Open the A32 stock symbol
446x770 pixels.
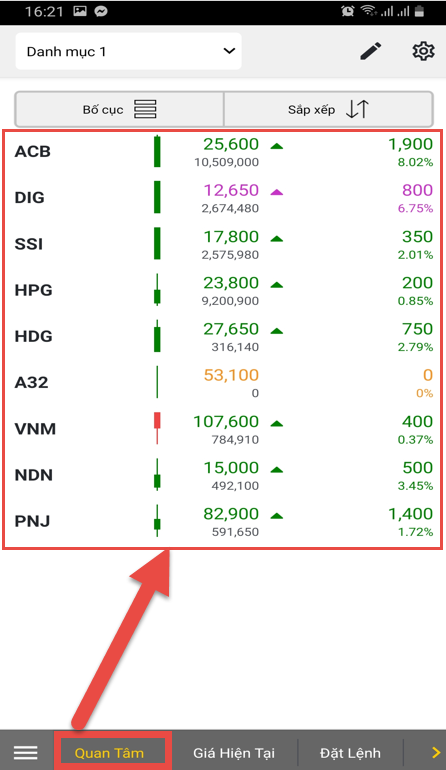pos(31,382)
